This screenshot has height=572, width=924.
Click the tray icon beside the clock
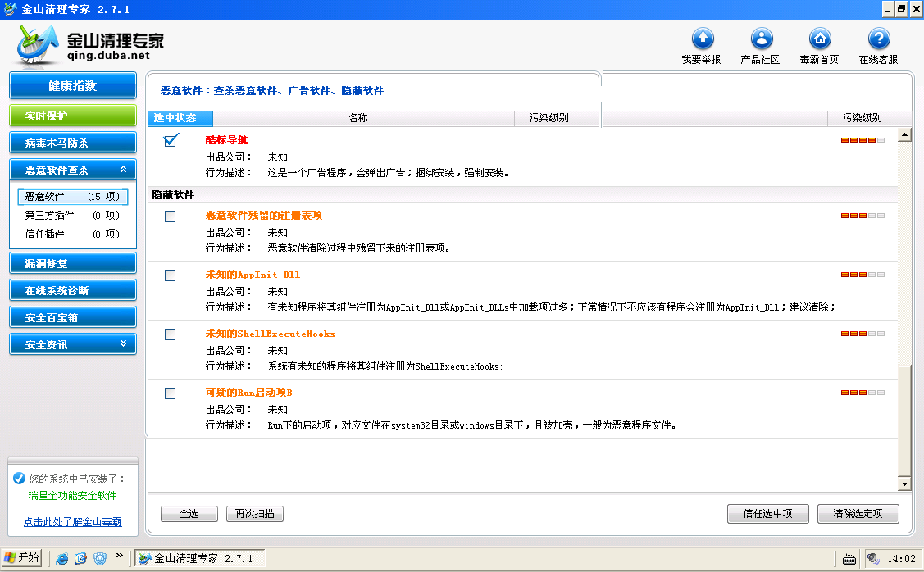click(873, 558)
